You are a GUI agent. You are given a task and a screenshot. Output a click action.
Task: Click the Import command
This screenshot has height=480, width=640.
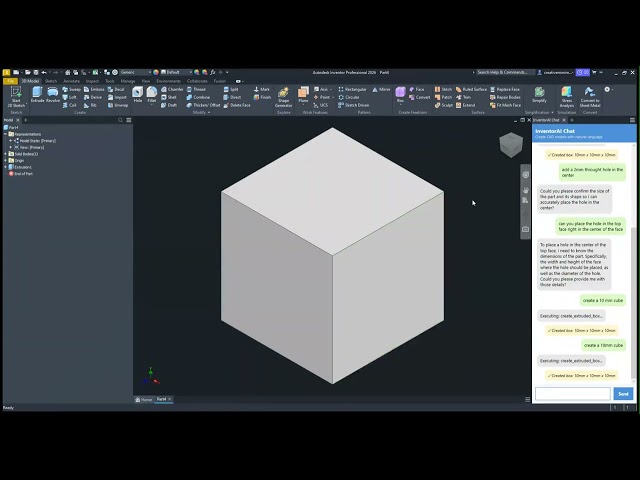[x=117, y=97]
